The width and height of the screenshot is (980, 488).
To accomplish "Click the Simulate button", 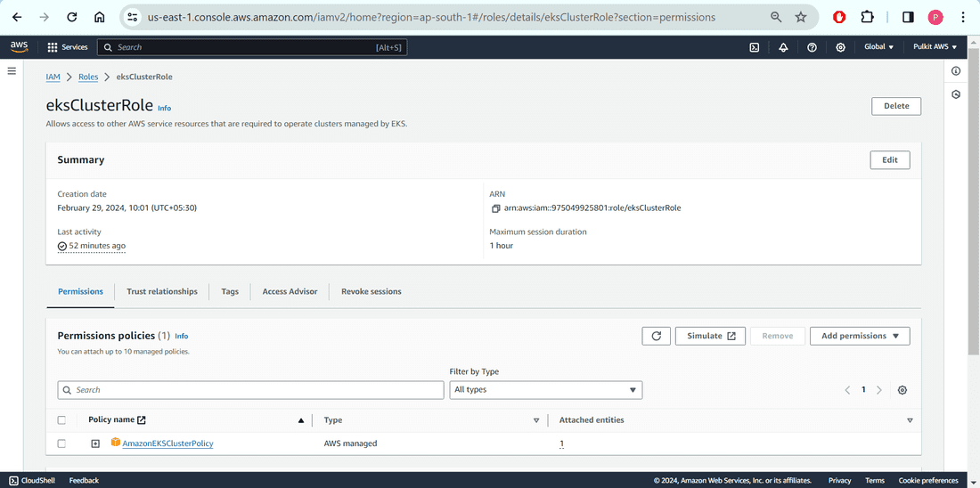I will click(x=711, y=336).
